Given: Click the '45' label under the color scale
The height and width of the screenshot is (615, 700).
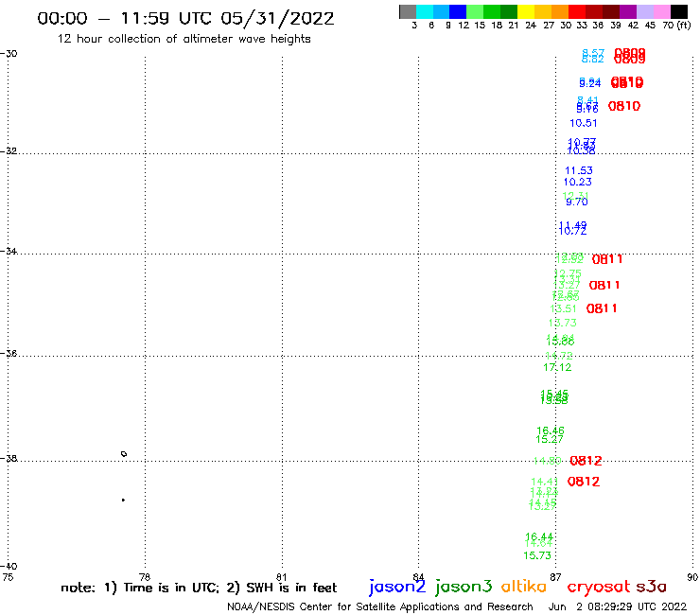Looking at the screenshot, I should tap(650, 26).
